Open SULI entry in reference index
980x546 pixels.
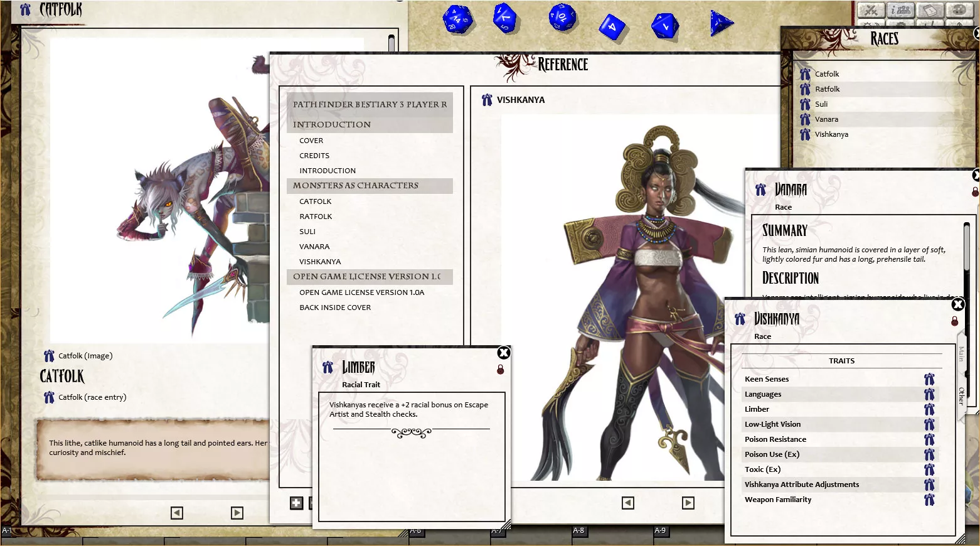(x=307, y=232)
